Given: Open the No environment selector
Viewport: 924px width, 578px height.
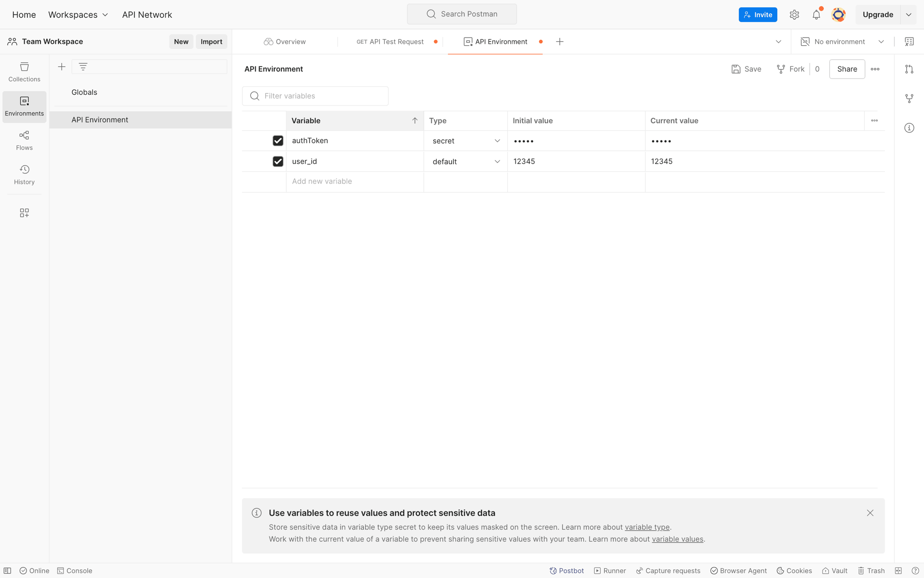Looking at the screenshot, I should (x=842, y=41).
